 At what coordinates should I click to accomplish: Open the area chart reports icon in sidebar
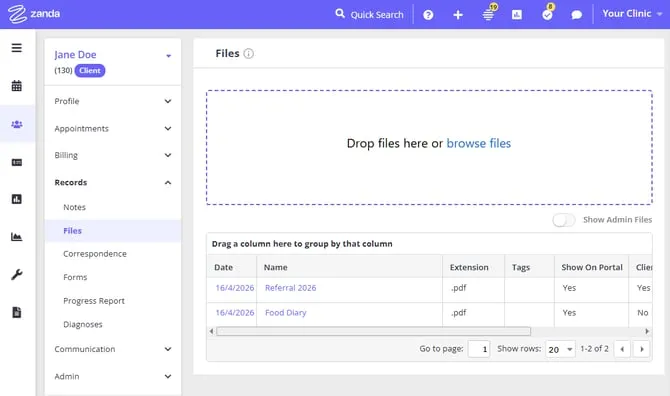tap(17, 237)
